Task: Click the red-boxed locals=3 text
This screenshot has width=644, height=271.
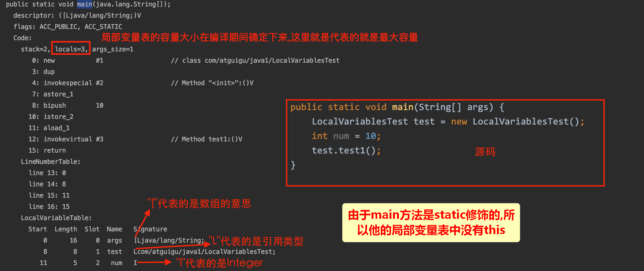Action: (x=71, y=49)
